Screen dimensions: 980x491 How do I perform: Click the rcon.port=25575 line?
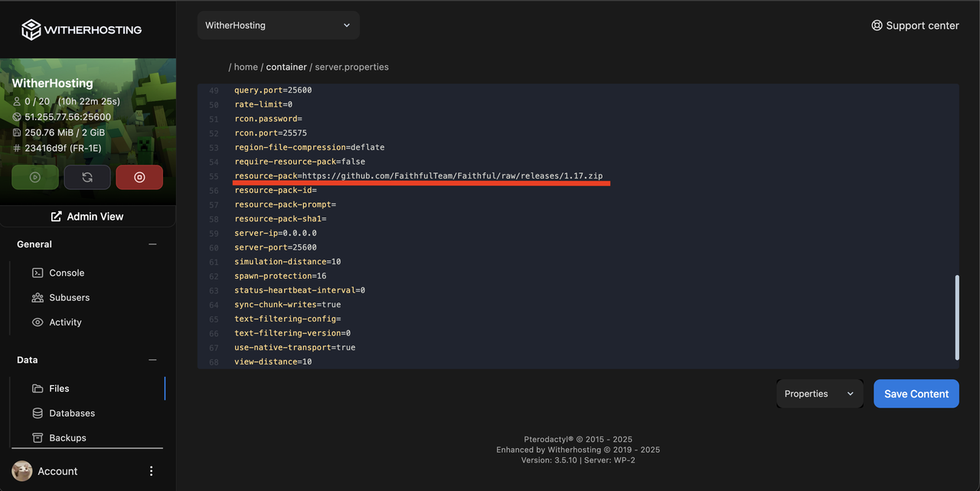tap(271, 133)
